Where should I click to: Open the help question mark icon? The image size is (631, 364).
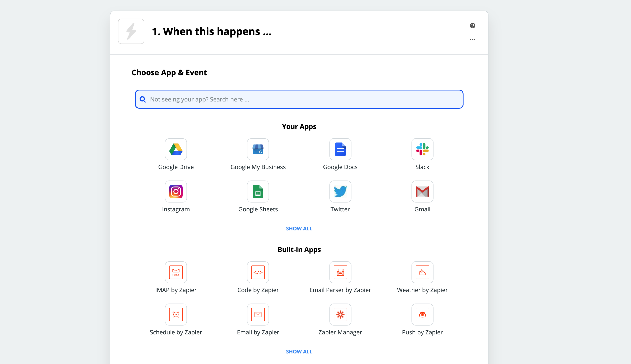pyautogui.click(x=472, y=26)
